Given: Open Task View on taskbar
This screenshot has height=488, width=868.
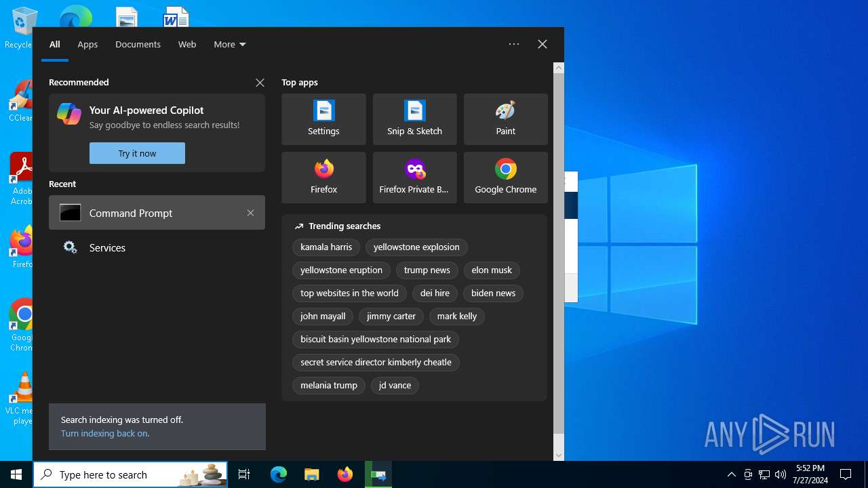Looking at the screenshot, I should click(x=244, y=474).
